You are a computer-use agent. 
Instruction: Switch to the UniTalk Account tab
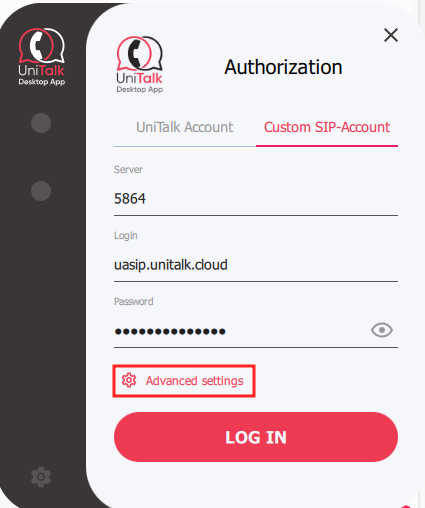coord(185,127)
